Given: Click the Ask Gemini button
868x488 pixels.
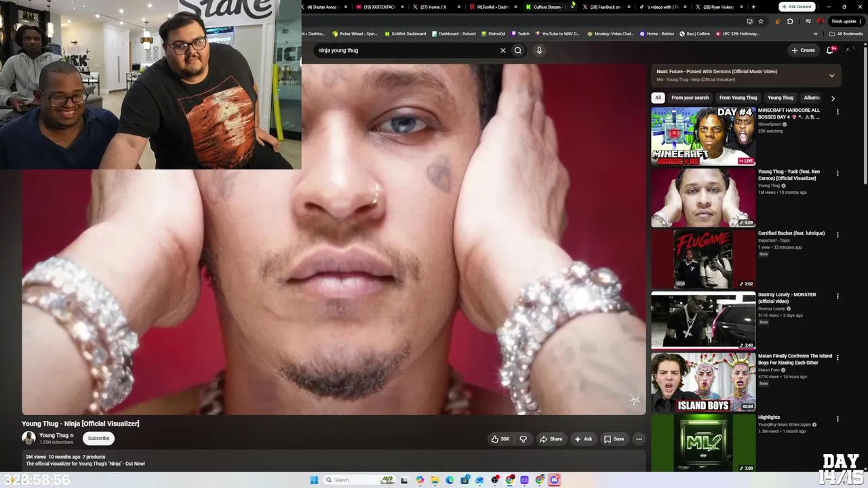Looking at the screenshot, I should pyautogui.click(x=796, y=7).
